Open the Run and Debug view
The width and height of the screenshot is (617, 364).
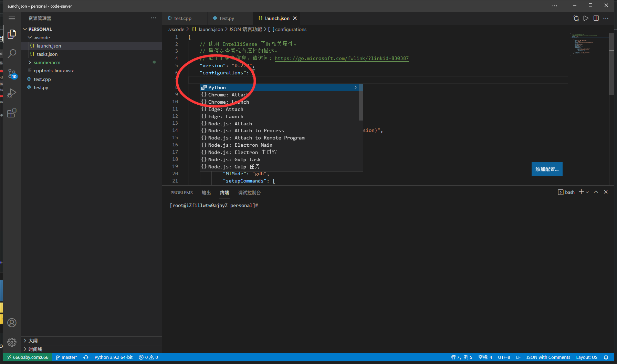click(x=12, y=93)
